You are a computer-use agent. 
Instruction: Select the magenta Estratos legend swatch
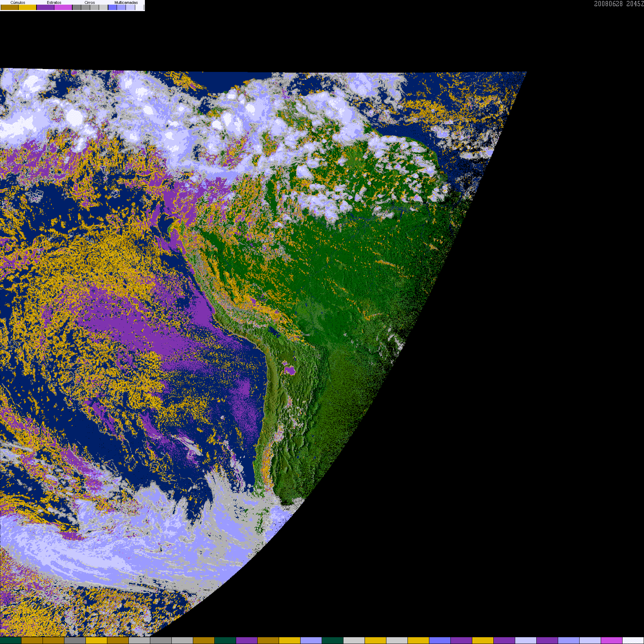(63, 7)
